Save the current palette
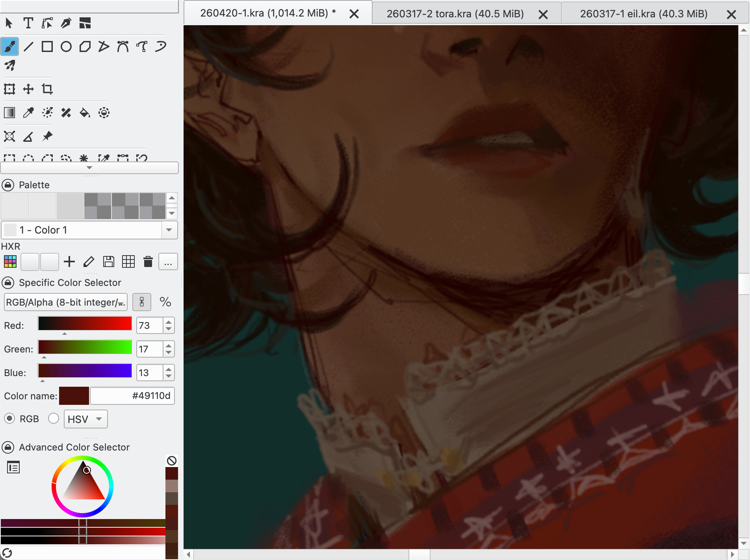The width and height of the screenshot is (750, 560). [109, 261]
